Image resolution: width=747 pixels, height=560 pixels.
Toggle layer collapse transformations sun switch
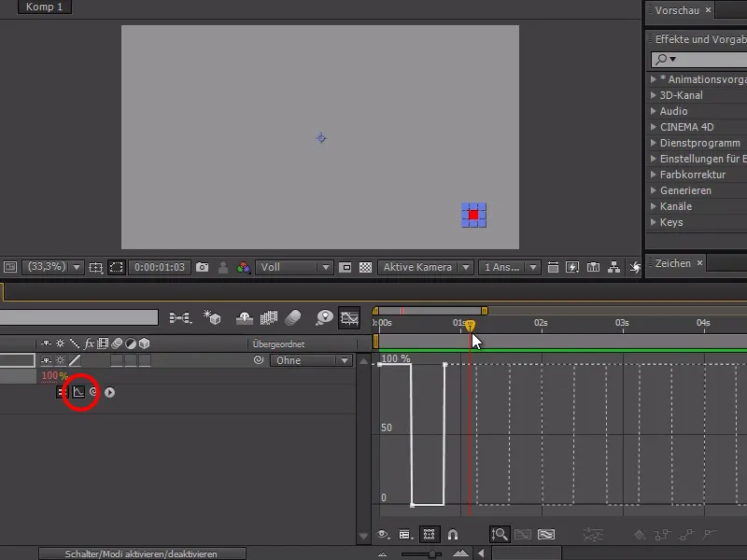pos(60,360)
